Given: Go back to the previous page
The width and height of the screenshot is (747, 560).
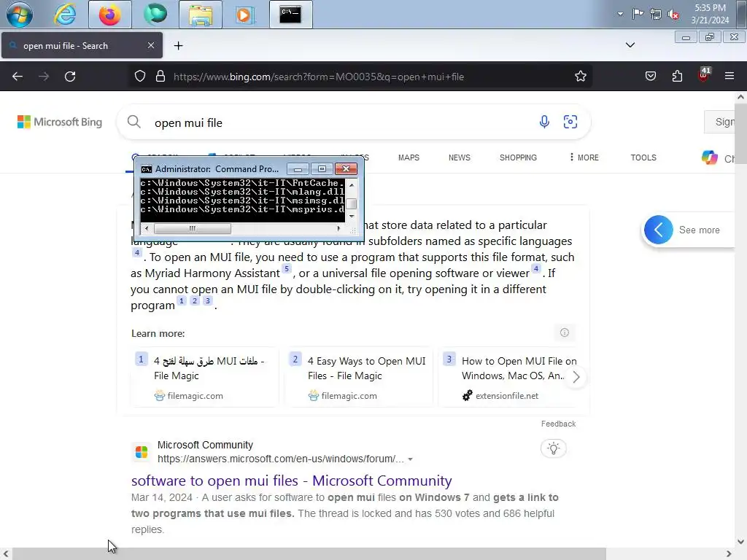Looking at the screenshot, I should click(18, 76).
